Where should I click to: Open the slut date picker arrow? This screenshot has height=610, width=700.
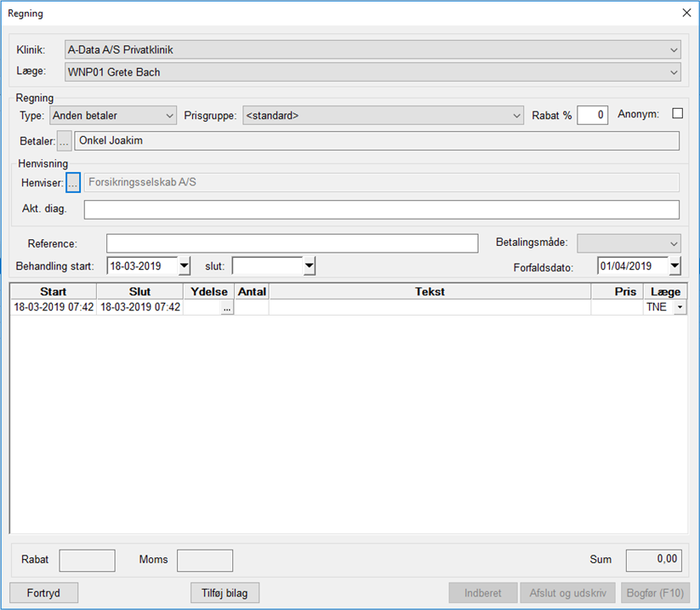(x=309, y=265)
